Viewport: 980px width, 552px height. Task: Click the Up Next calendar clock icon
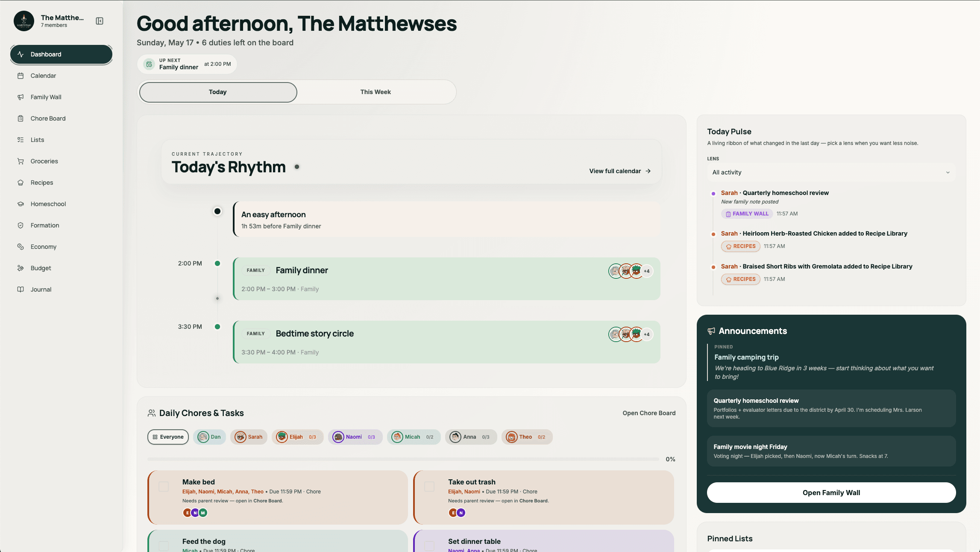pyautogui.click(x=149, y=64)
